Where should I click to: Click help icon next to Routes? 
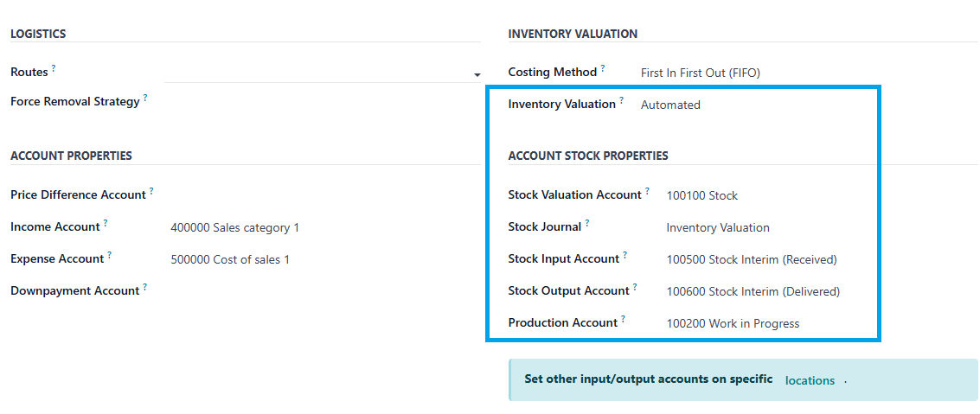click(54, 68)
